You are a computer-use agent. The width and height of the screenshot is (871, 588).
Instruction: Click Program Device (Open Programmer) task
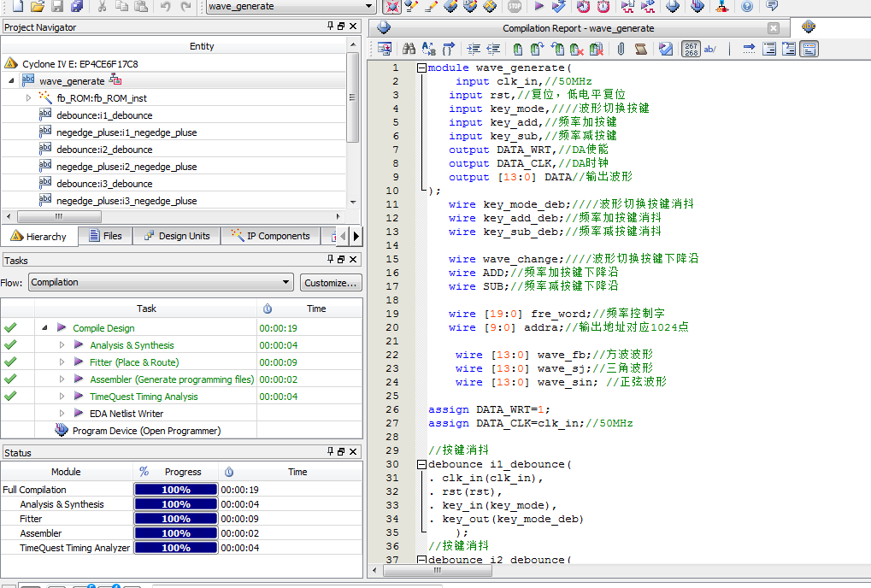146,431
